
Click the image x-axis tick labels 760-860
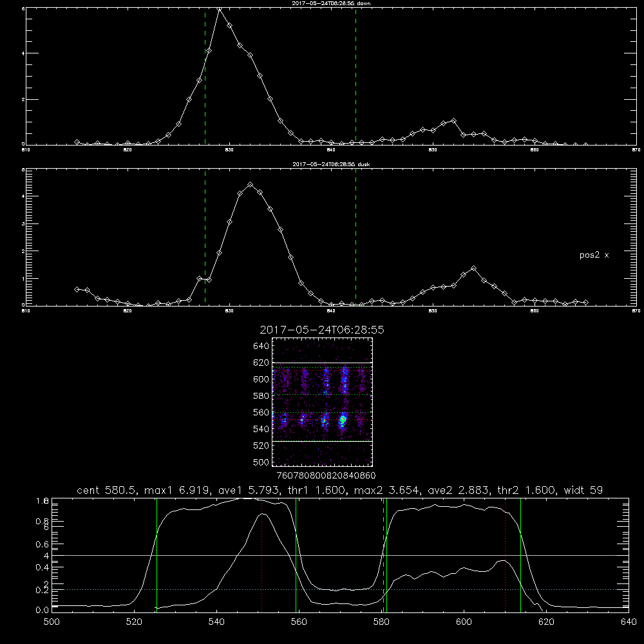(x=327, y=475)
